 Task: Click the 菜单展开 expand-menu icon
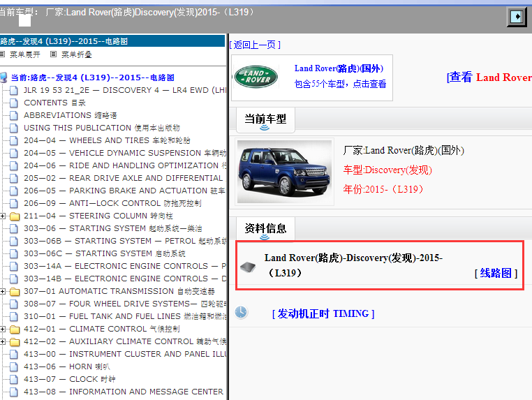2,54
